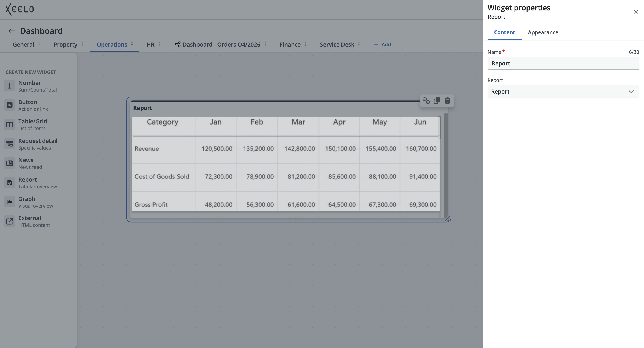Open the Operations tab options menu
Screen dimensions: 644x348
132,45
